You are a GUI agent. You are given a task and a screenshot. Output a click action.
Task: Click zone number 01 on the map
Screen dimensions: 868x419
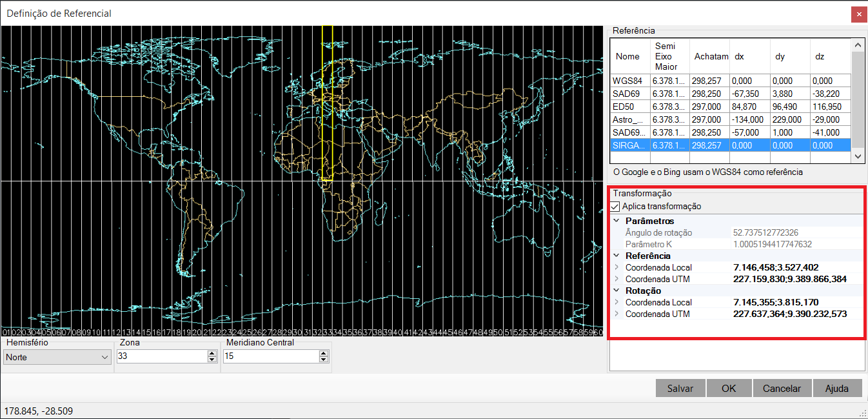[x=6, y=332]
